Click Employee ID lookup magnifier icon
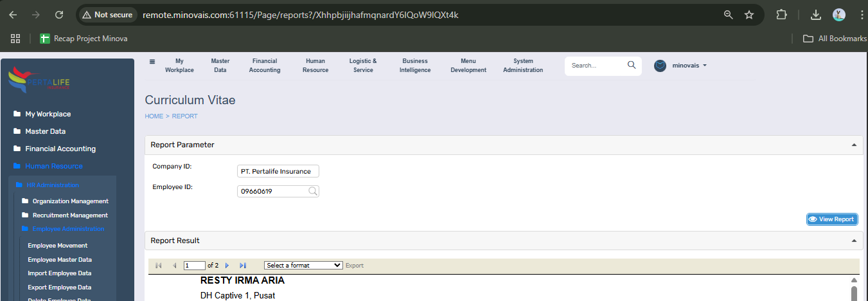This screenshot has width=868, height=301. point(312,191)
